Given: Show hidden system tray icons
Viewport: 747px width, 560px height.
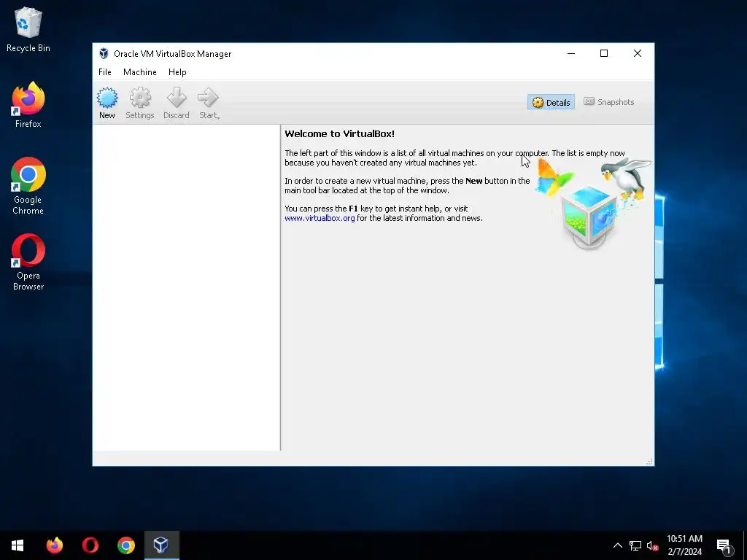Looking at the screenshot, I should pos(617,545).
